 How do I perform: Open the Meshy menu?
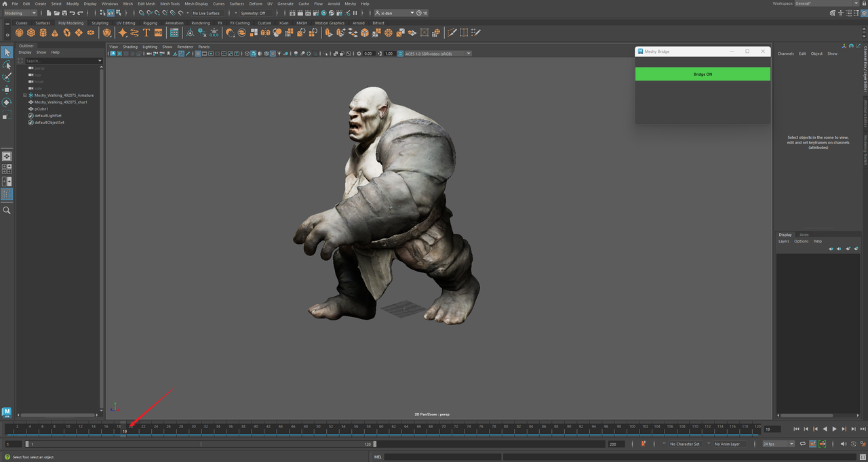[350, 3]
